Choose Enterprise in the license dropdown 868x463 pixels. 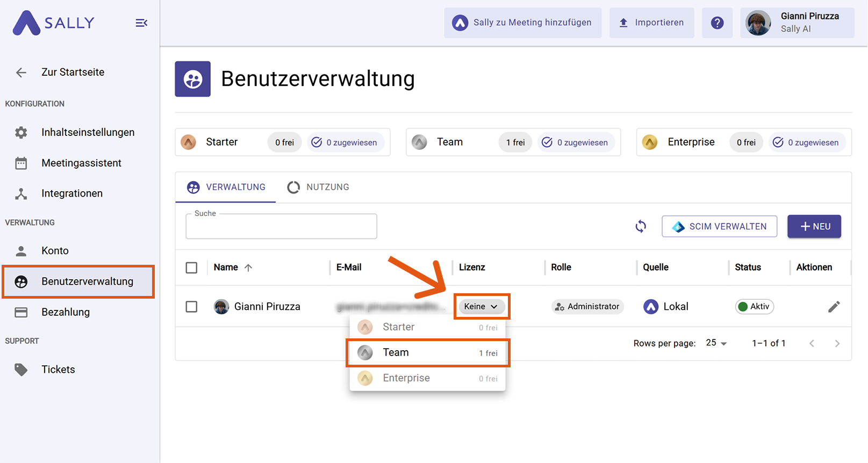coord(428,378)
